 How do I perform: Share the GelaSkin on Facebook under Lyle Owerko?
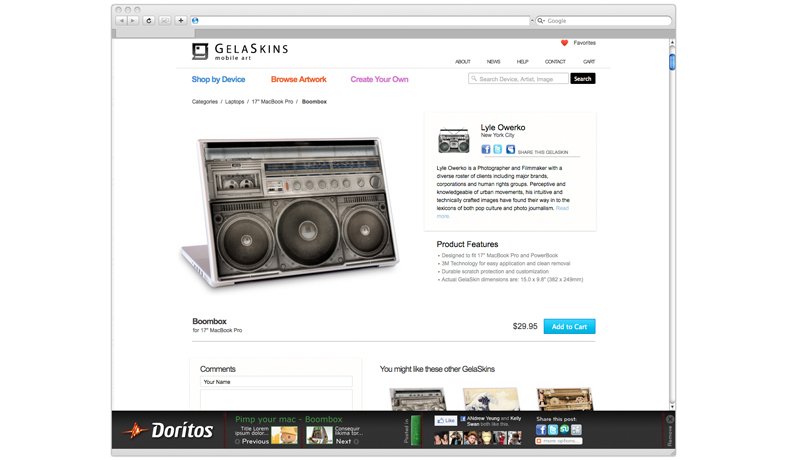[486, 149]
